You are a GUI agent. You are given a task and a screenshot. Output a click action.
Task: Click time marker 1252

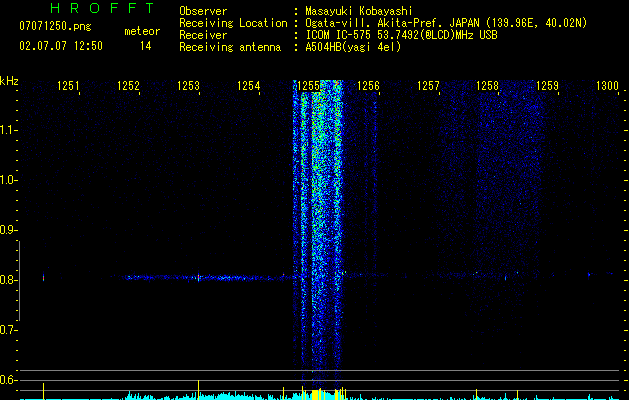point(128,86)
